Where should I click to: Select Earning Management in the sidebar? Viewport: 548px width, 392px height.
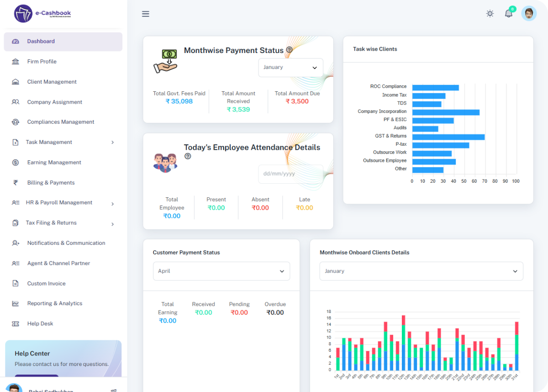click(53, 162)
